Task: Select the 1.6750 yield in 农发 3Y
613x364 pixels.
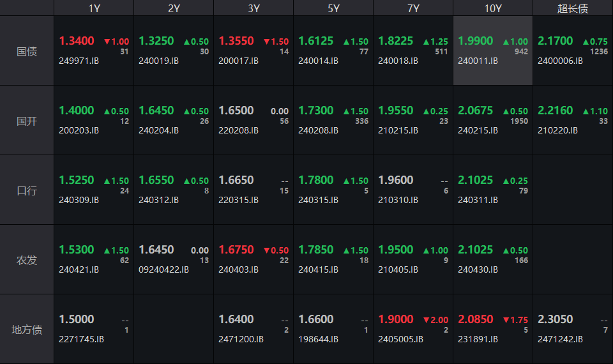Action: pyautogui.click(x=236, y=250)
